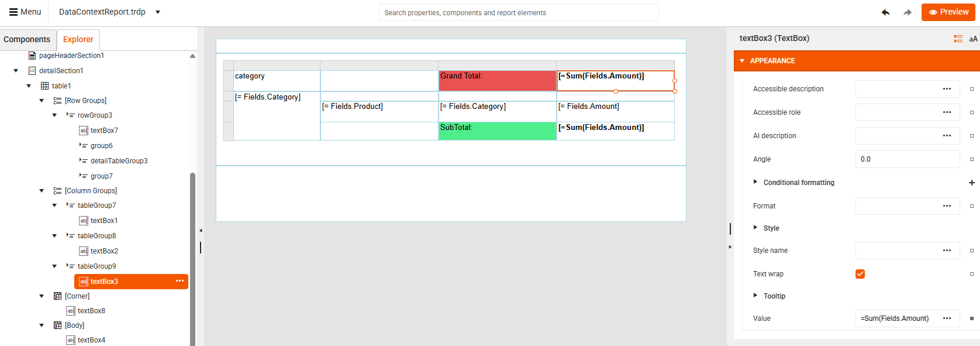Open Accessible description editor ellipsis
980x346 pixels.
[947, 89]
